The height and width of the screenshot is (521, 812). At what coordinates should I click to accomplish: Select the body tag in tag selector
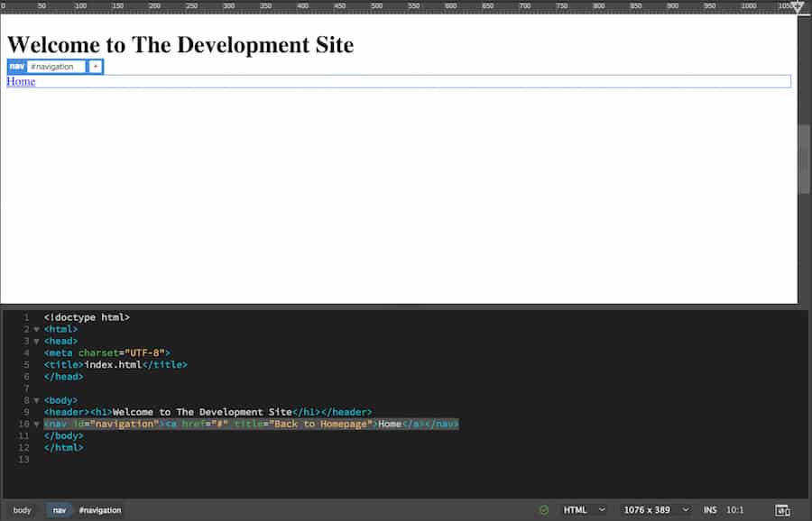click(x=22, y=509)
